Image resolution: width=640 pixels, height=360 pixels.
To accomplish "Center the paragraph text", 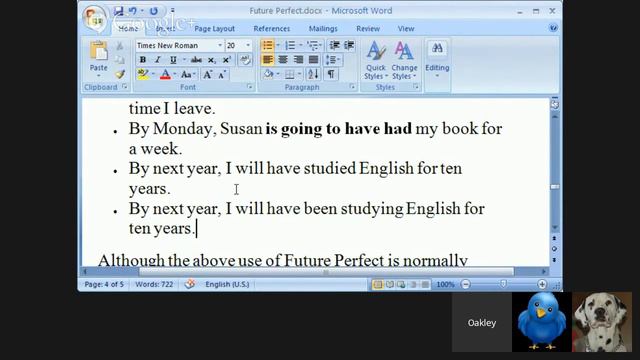I will click(x=283, y=60).
